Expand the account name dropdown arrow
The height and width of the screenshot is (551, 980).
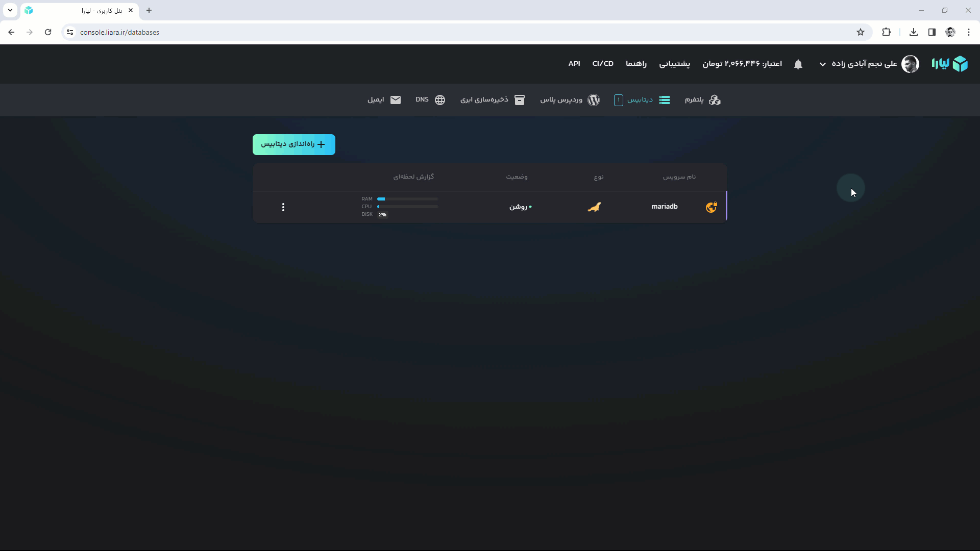(823, 64)
